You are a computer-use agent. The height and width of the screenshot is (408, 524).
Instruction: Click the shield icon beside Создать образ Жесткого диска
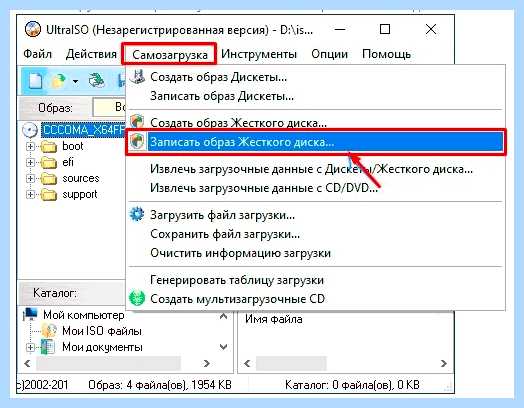[137, 122]
